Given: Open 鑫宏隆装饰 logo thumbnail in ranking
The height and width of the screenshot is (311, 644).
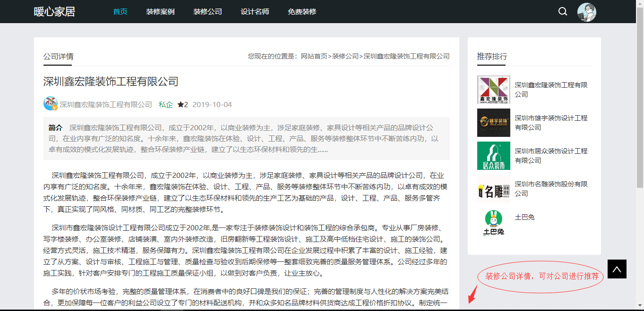Looking at the screenshot, I should [494, 90].
